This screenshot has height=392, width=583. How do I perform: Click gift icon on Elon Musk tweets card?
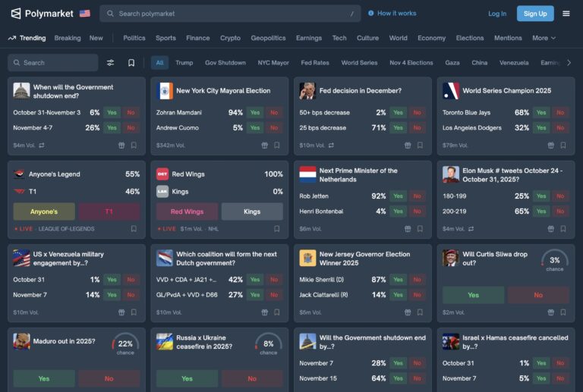click(x=550, y=229)
